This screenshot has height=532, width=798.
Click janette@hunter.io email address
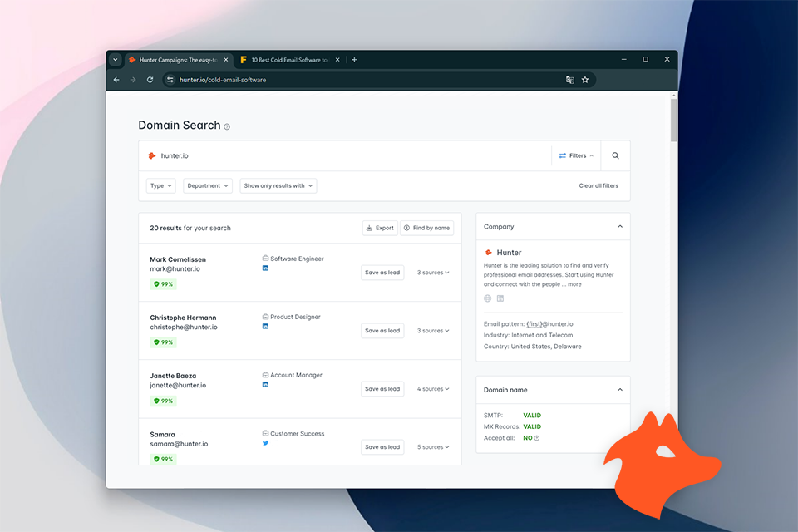178,386
